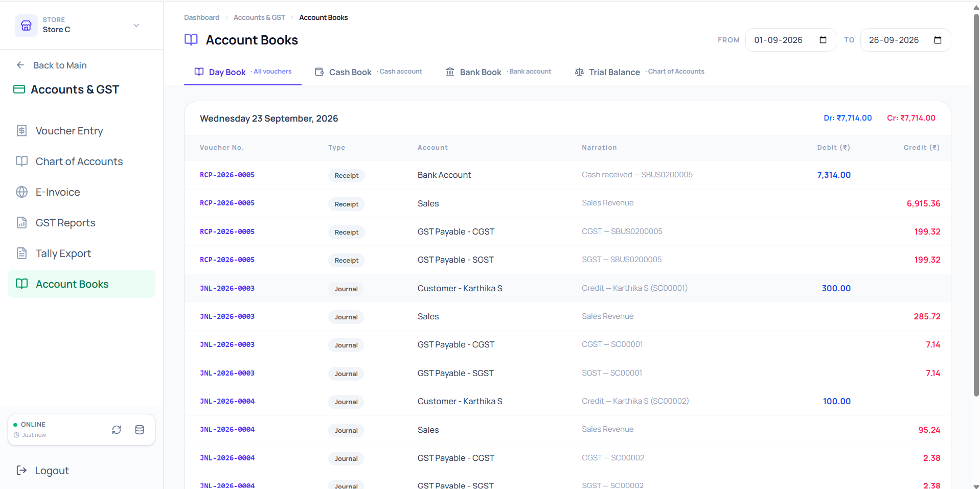This screenshot has height=489, width=980.
Task: Click narration Credit — Karthika S (SC00002)
Action: pos(635,401)
